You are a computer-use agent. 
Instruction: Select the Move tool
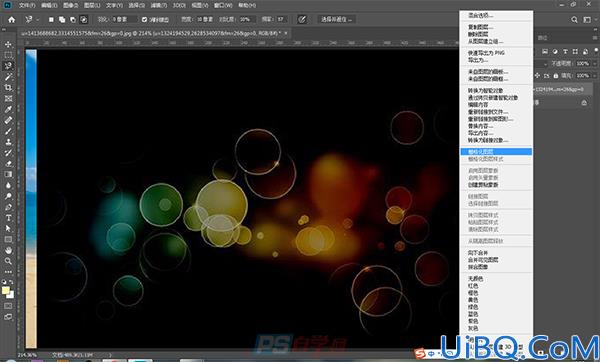coord(8,44)
